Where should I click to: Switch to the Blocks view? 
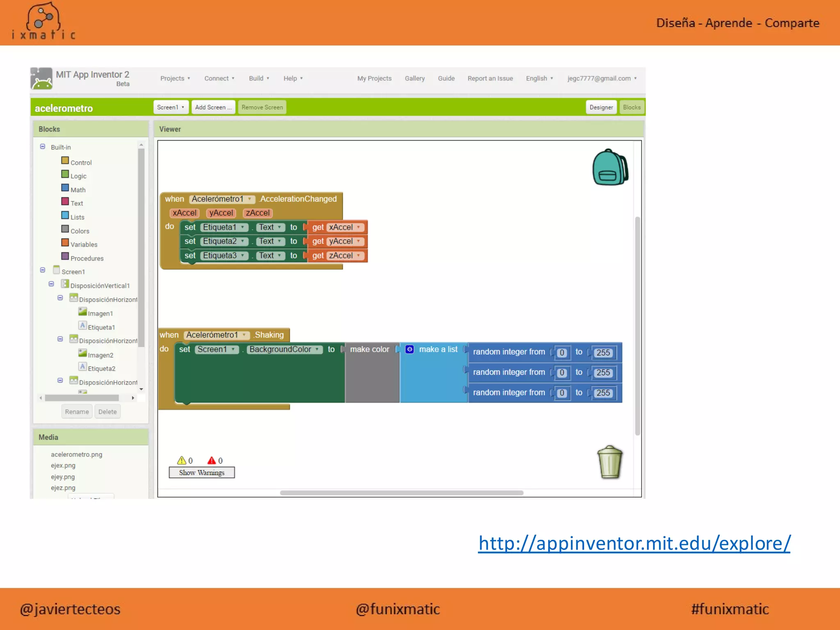[632, 107]
